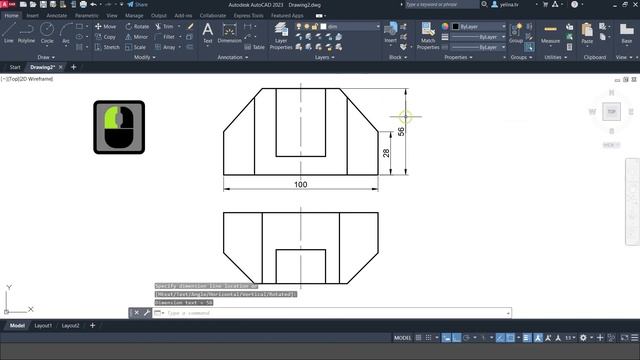Toggle 2D object snap in status bar
This screenshot has height=360, width=640.
tap(510, 338)
